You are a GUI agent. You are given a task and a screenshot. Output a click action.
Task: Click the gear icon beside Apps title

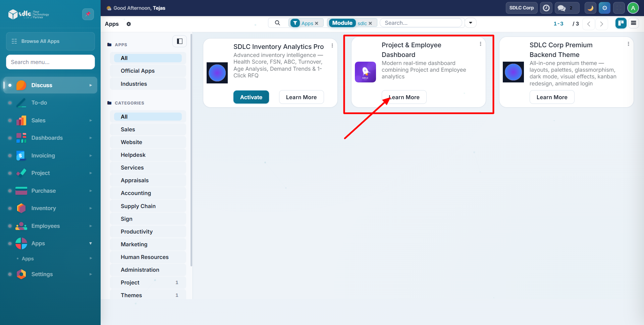click(128, 24)
